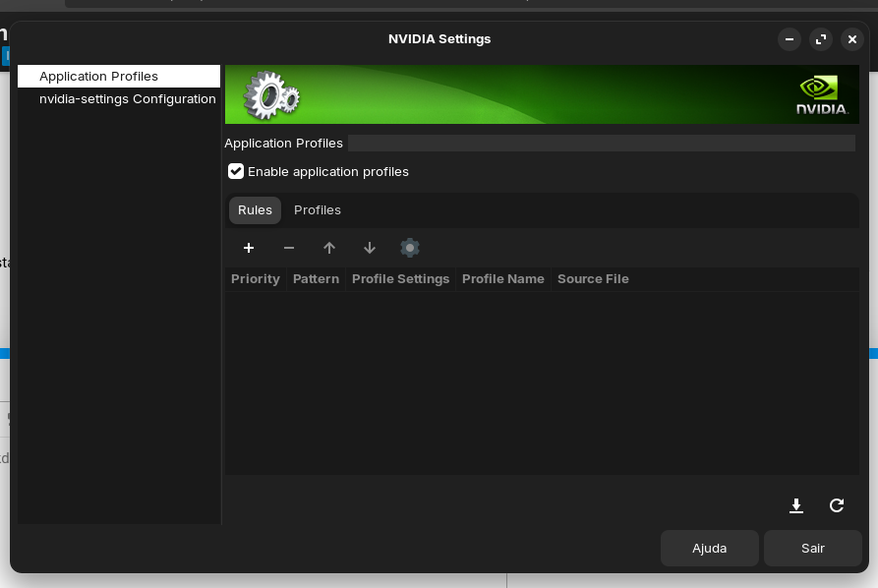Minimize the NVIDIA Settings window
Image resolution: width=878 pixels, height=588 pixels.
790,39
